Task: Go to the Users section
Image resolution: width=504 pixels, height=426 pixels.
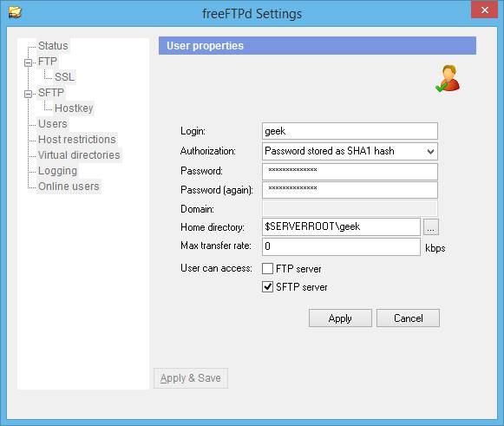Action: [53, 124]
